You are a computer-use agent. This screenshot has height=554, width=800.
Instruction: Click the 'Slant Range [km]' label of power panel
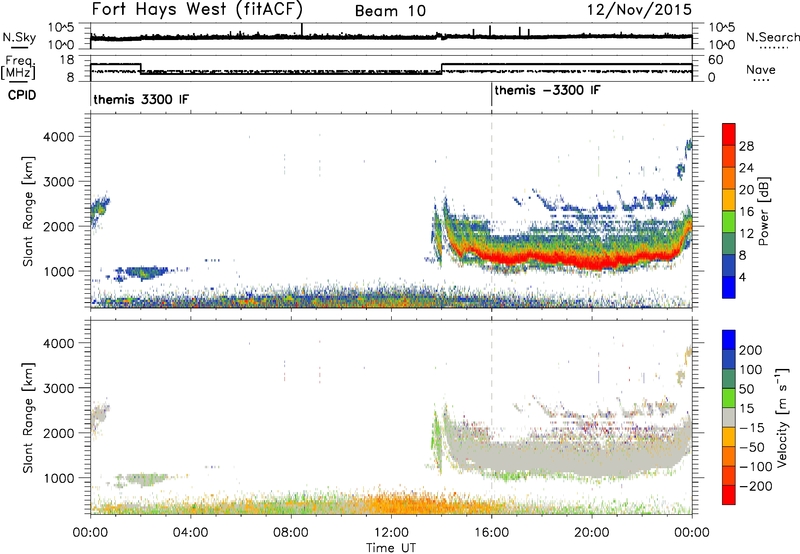pos(28,211)
